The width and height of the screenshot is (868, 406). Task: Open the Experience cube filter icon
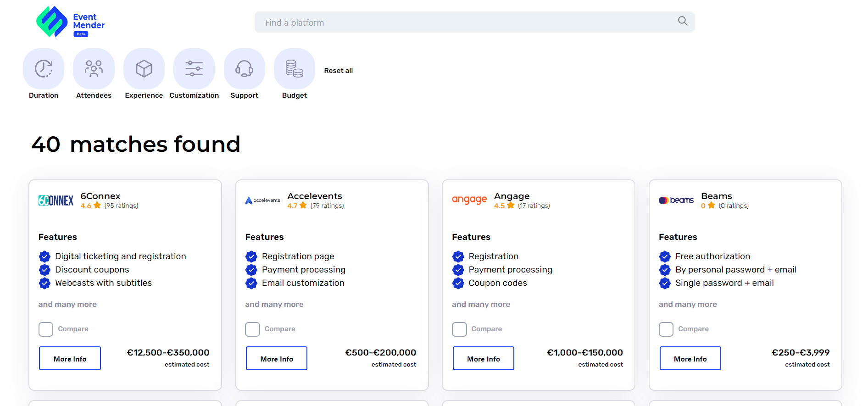pos(144,69)
